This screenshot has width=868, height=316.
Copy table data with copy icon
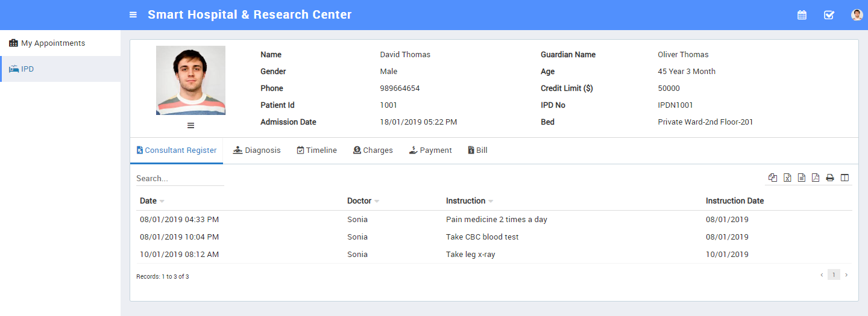pyautogui.click(x=773, y=178)
